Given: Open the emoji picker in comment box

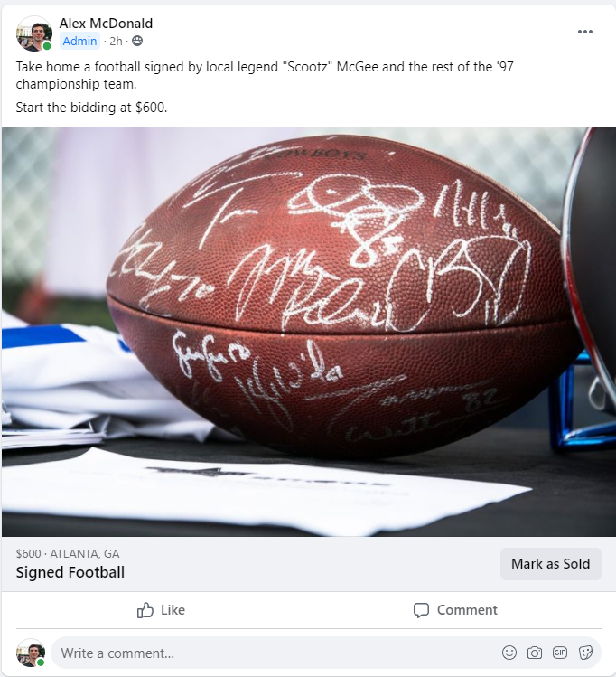Looking at the screenshot, I should click(x=509, y=653).
